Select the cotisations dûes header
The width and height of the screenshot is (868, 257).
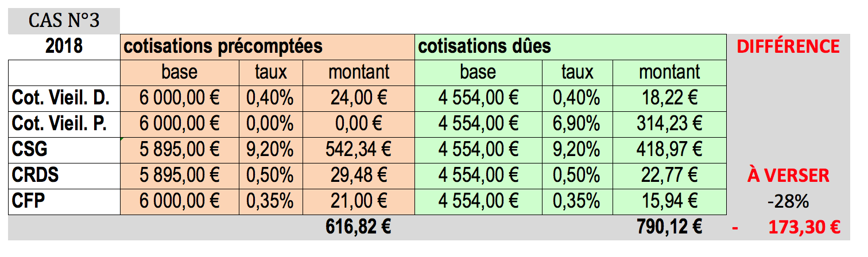[x=571, y=46]
